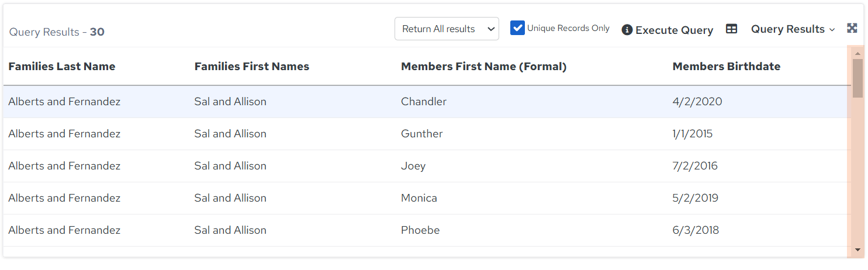
Task: Select the Monica row
Action: coord(427,198)
